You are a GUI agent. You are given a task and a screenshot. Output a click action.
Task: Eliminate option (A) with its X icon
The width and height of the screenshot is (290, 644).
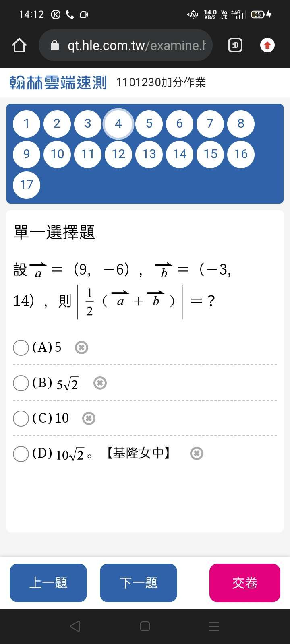81,347
